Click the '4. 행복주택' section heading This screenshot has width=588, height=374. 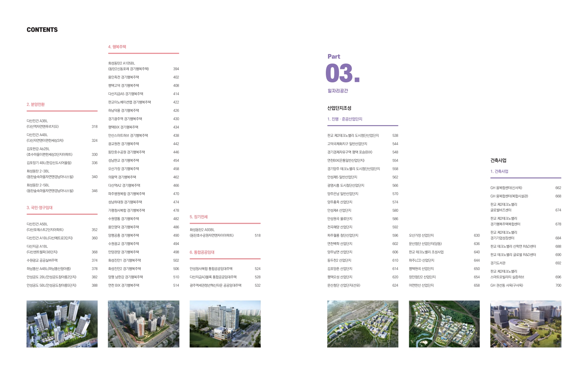117,47
